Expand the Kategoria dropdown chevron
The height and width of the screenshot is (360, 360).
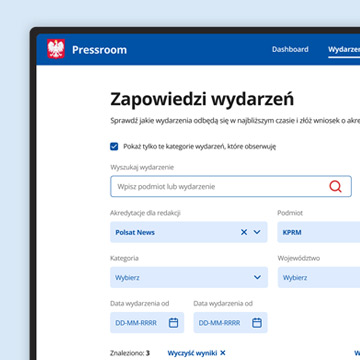click(x=257, y=277)
